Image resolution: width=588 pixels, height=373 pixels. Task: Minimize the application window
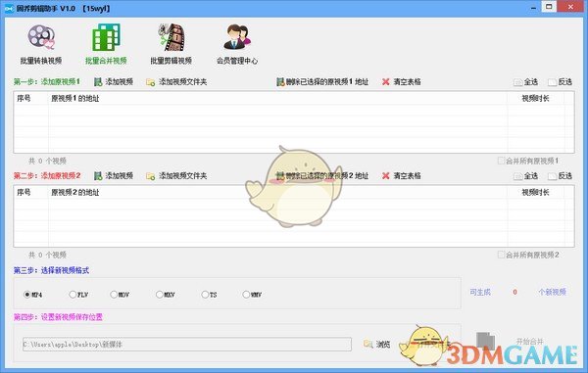[534, 8]
